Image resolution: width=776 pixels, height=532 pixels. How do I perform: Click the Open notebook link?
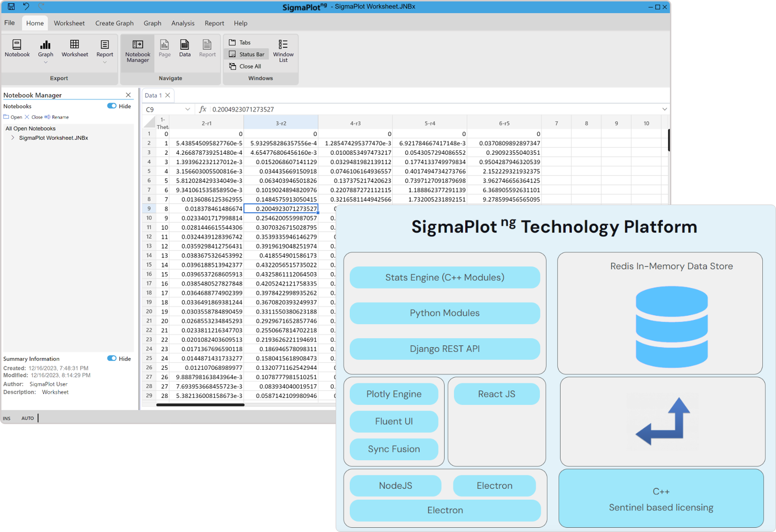[13, 117]
